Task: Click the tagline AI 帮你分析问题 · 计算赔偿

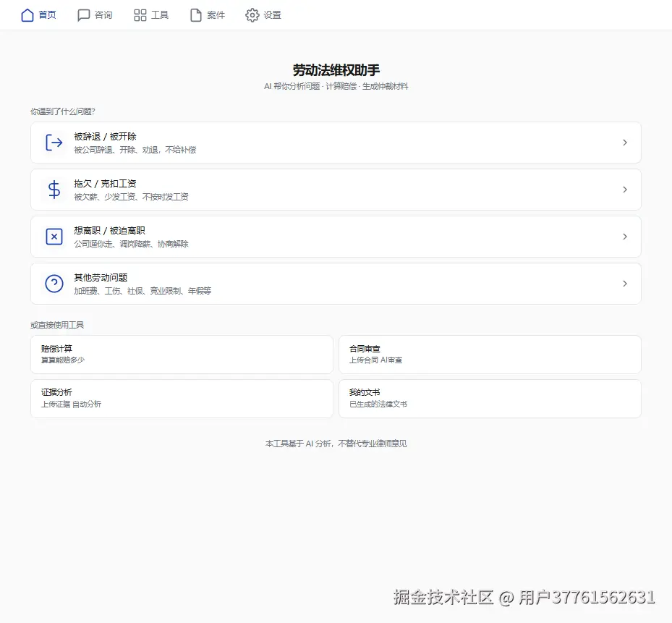Action: pos(310,86)
